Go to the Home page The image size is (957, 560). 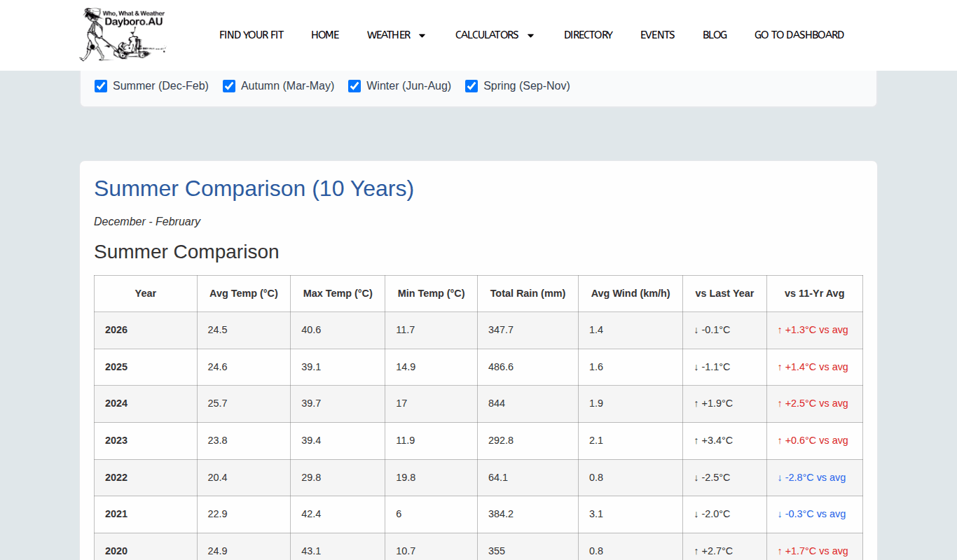pyautogui.click(x=325, y=35)
